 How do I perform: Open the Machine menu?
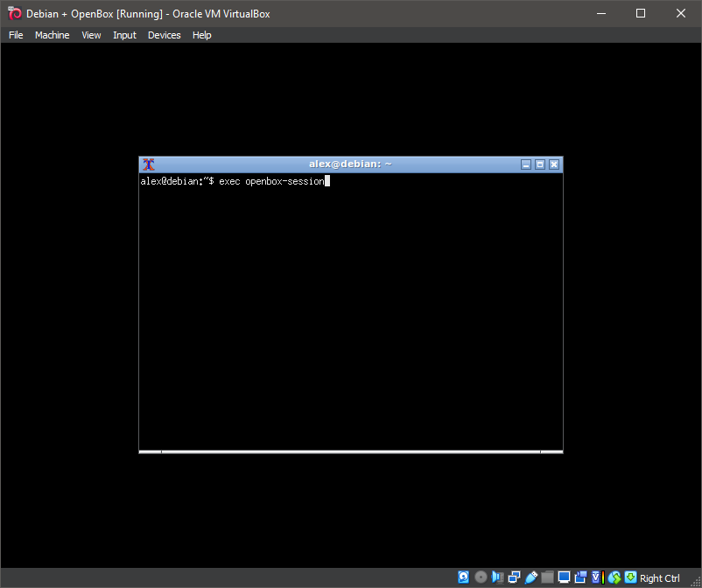tap(52, 35)
